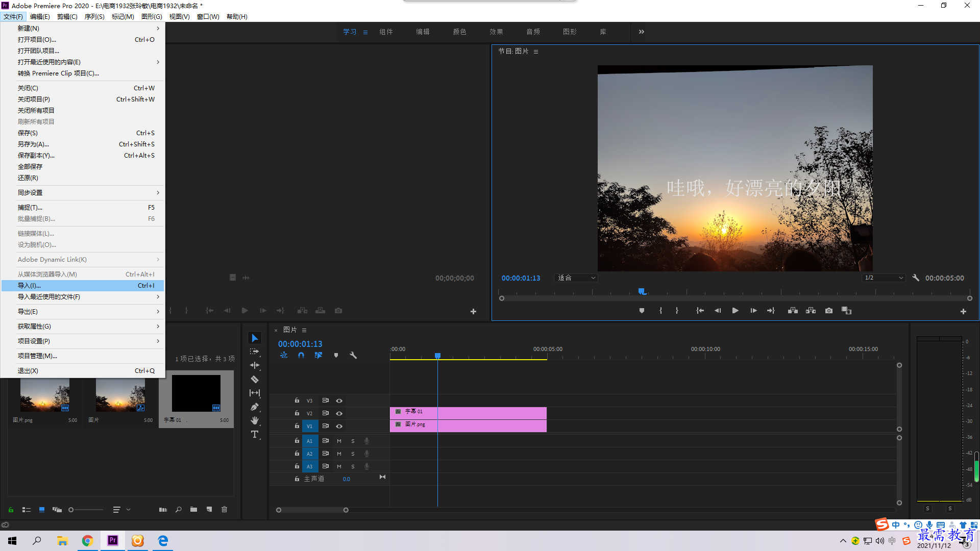
Task: Toggle linked selection in timeline
Action: (x=318, y=355)
